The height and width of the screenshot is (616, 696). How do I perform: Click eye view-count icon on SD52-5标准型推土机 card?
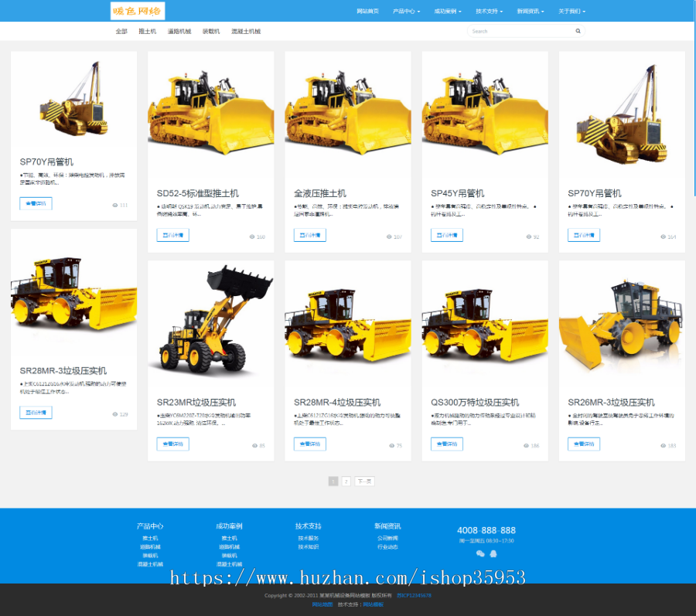251,237
